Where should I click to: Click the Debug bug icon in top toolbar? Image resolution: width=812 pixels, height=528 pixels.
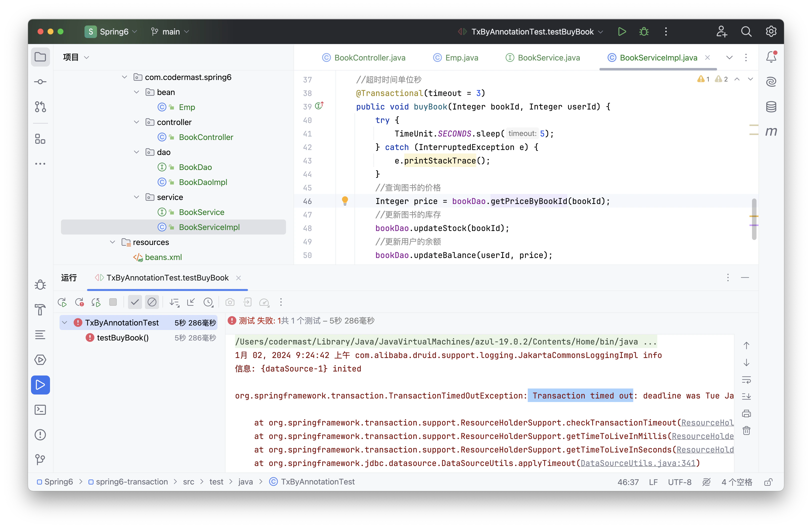tap(644, 32)
